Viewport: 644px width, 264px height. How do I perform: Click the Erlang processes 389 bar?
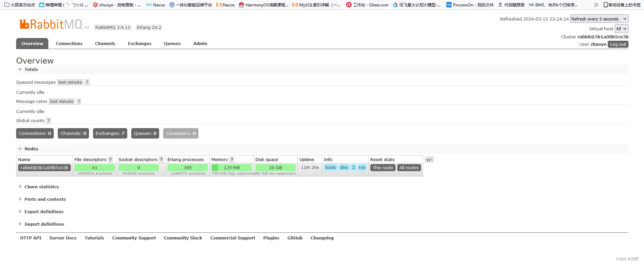pos(188,167)
